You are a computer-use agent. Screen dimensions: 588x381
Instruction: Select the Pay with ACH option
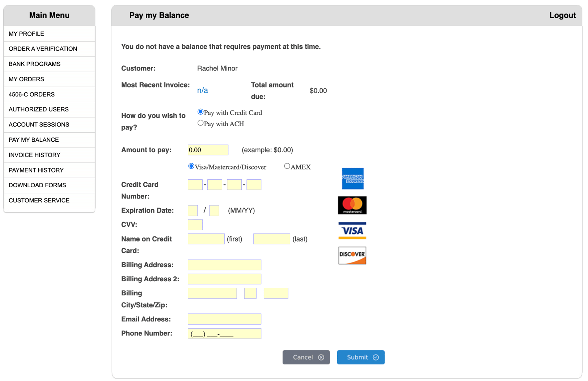tap(200, 123)
